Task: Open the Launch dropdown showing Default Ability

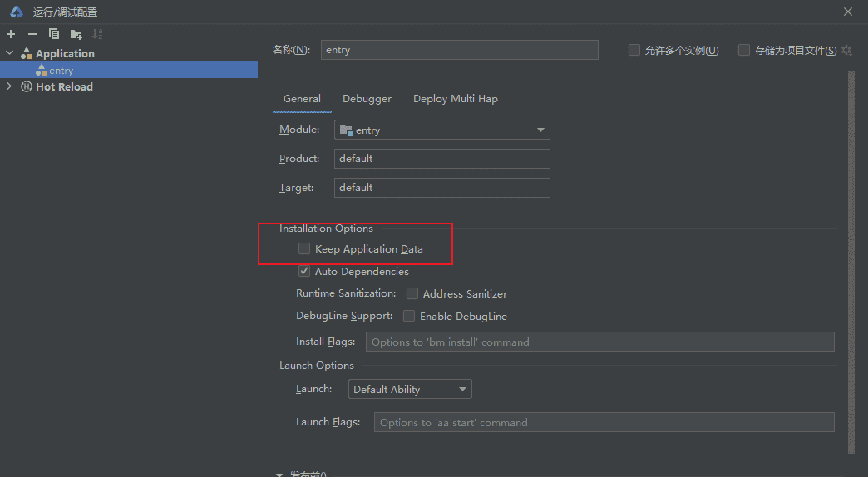Action: 409,389
